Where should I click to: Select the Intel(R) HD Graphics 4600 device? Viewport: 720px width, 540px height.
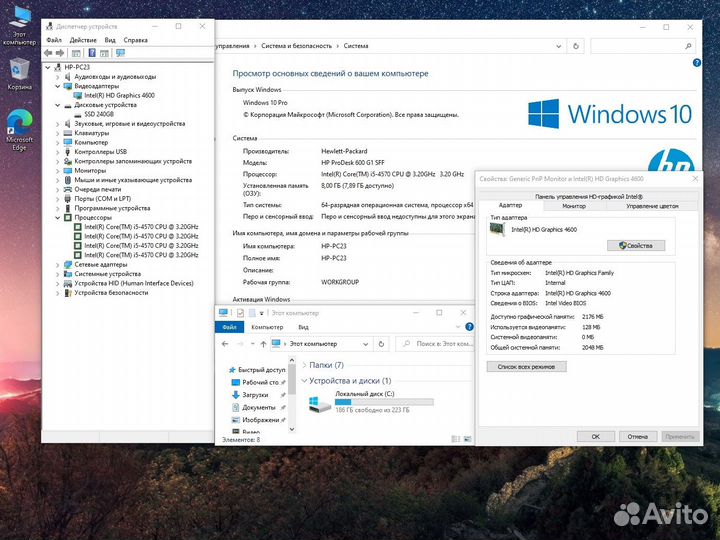pos(119,96)
